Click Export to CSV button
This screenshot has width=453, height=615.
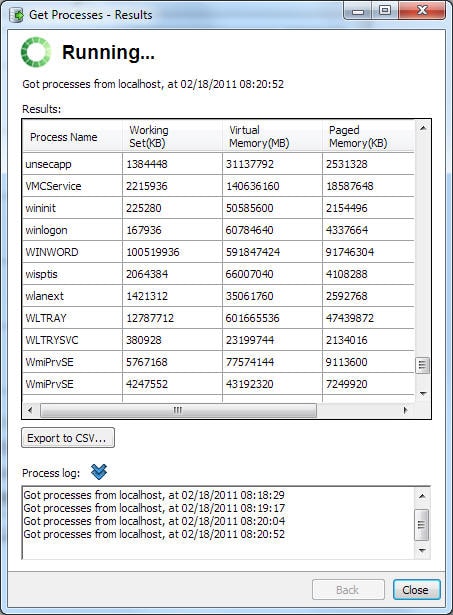tap(68, 438)
